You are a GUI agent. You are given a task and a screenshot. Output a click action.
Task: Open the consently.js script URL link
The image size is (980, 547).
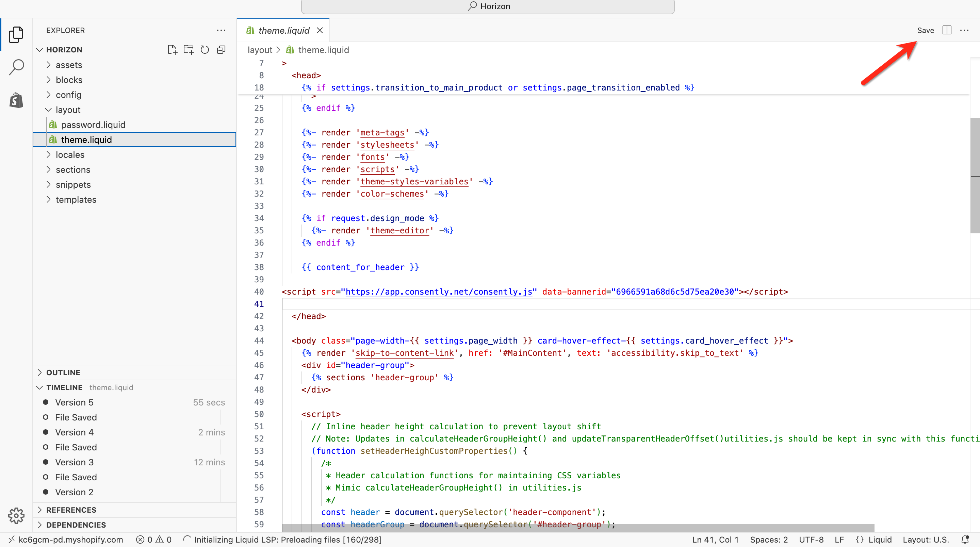pos(439,292)
